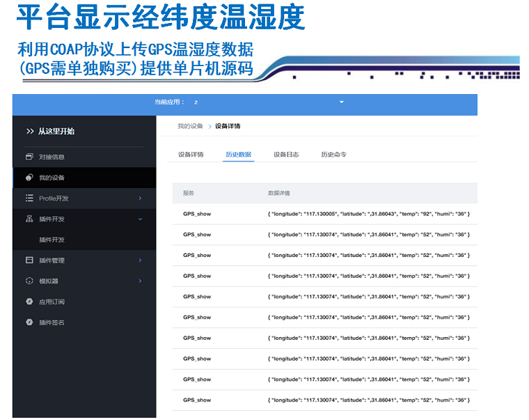Select the 历史数据 tab
Screen dimensions: 529x420
(x=239, y=155)
